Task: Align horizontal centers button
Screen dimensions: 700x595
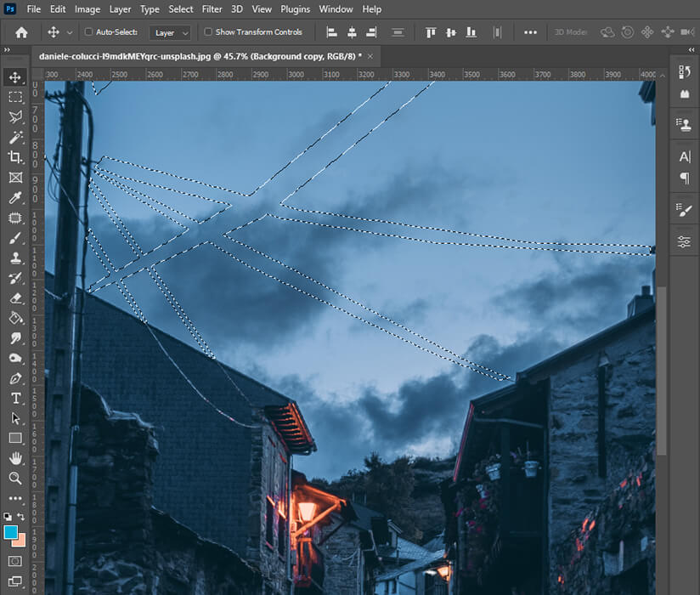Action: [352, 32]
